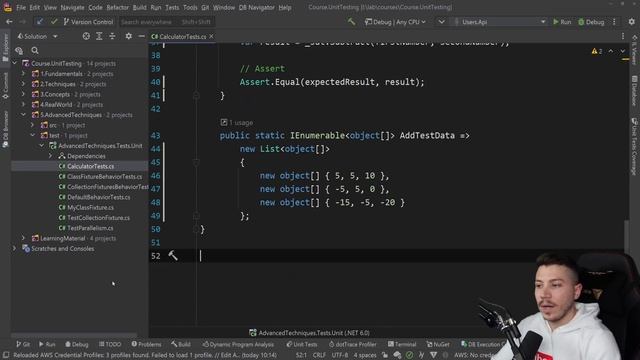Image resolution: width=640 pixels, height=360 pixels.
Task: Go to previous highlighted error arrow
Action: click(611, 51)
